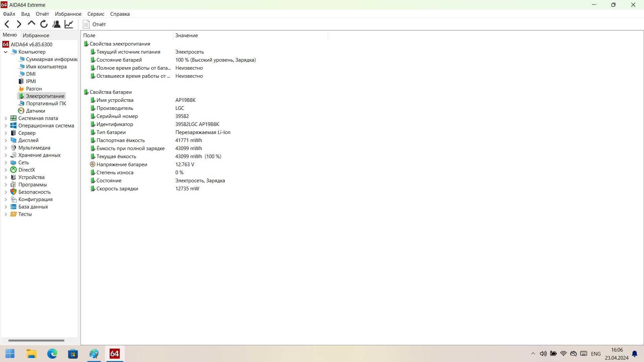The height and width of the screenshot is (362, 644).
Task: Open the Разгон flame icon item
Action: pos(21,89)
